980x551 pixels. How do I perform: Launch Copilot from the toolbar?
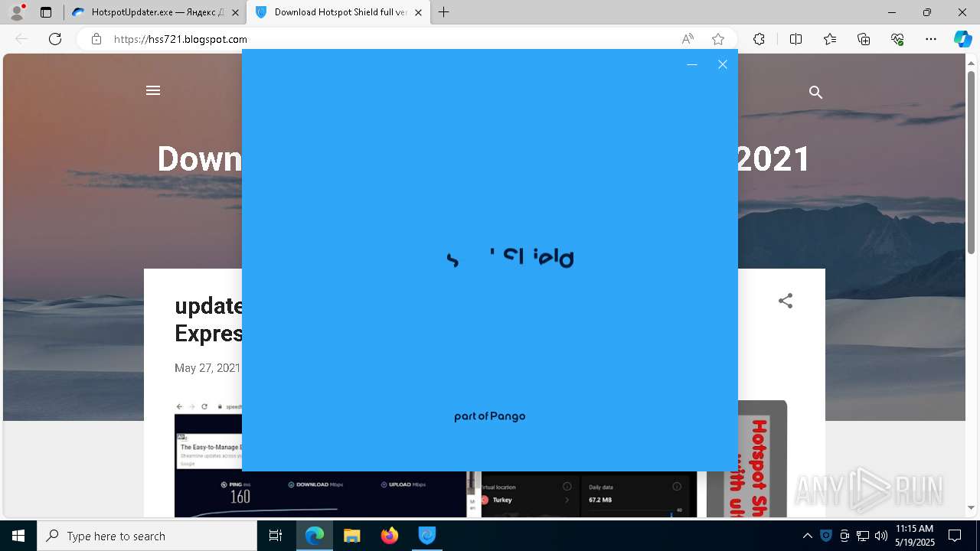point(962,39)
